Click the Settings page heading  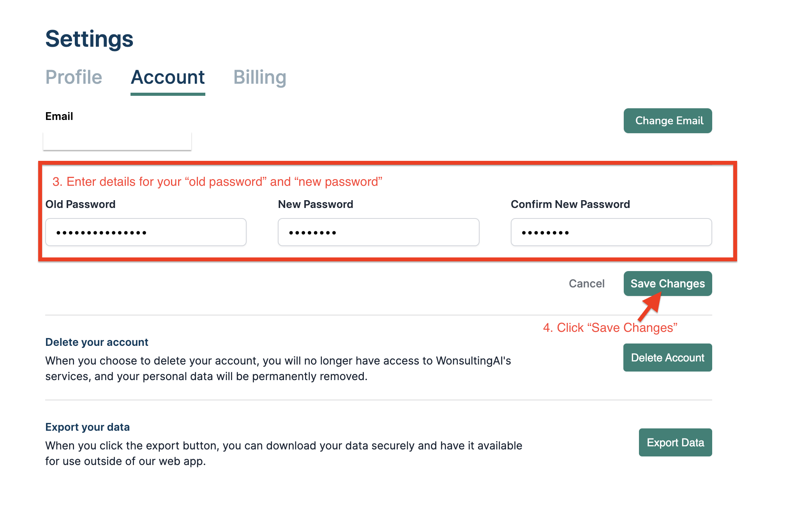tap(89, 39)
